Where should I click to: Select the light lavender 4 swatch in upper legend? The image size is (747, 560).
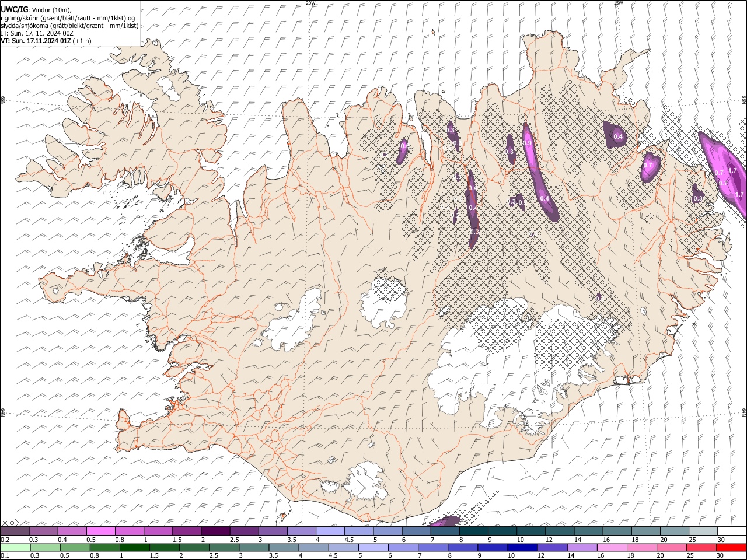(x=330, y=531)
